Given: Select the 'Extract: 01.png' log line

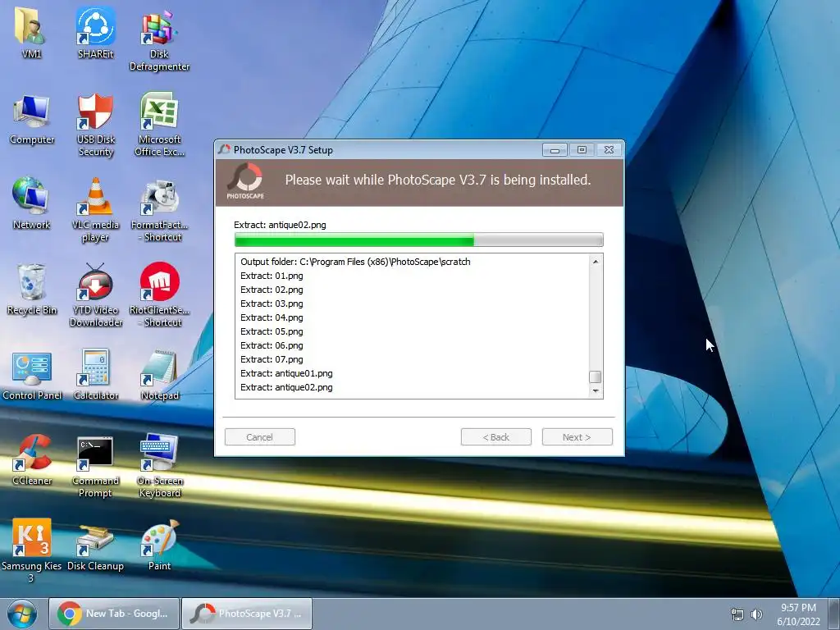Looking at the screenshot, I should 272,276.
